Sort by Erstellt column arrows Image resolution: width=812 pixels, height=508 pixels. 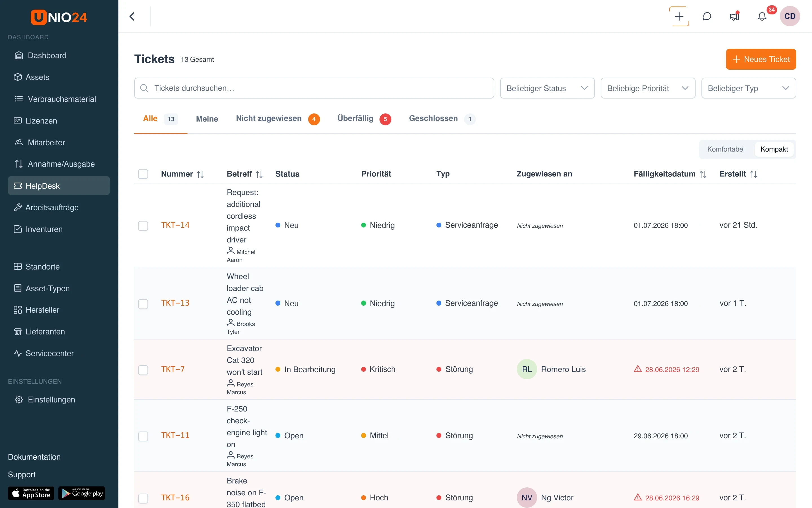point(754,174)
